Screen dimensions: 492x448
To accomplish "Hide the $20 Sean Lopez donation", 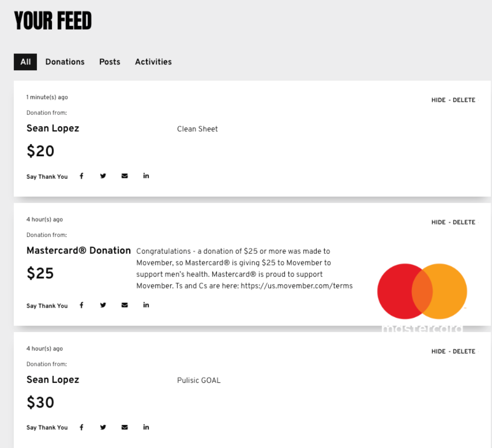I will 438,100.
